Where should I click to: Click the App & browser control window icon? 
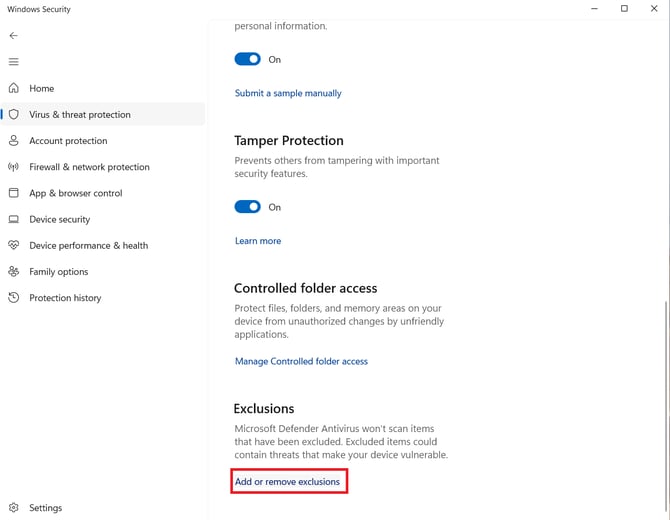14,193
